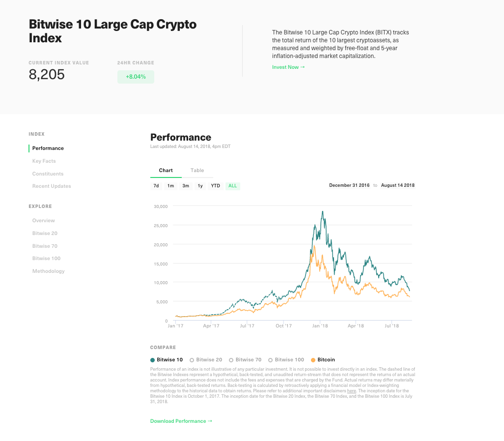Select the 1y time range
Viewport: 504px width, 441px height.
click(x=200, y=186)
